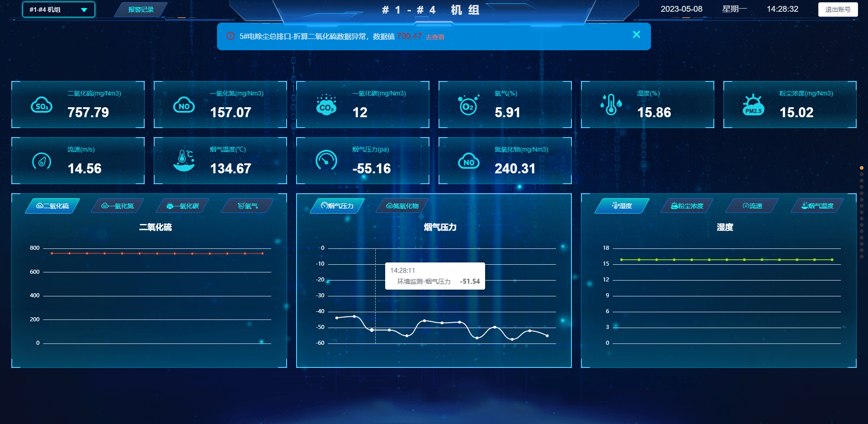Click the 15.02 dust concentration value
This screenshot has height=424, width=868.
(x=797, y=112)
